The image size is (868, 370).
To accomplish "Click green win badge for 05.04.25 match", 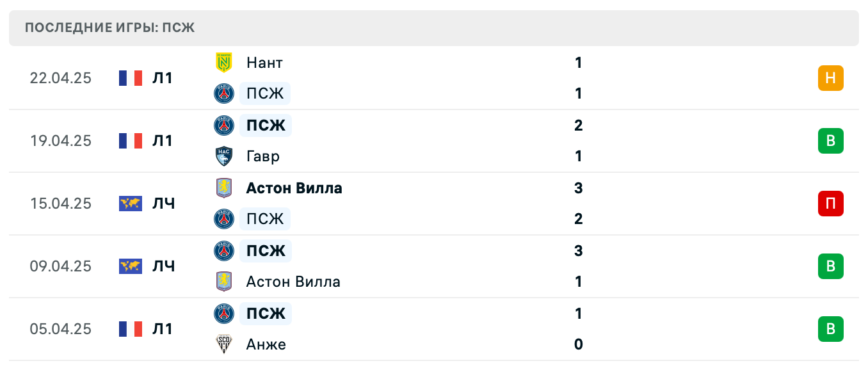I will [x=830, y=329].
